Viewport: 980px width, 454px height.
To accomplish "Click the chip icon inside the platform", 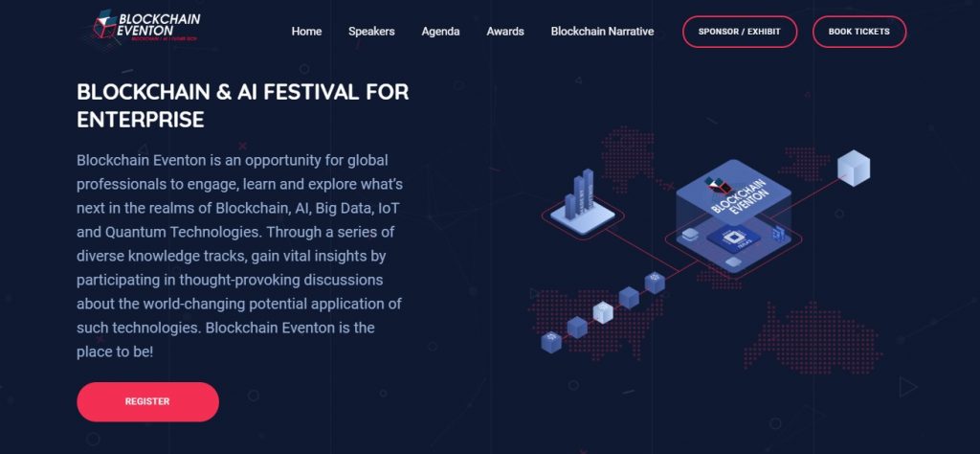I will [733, 238].
